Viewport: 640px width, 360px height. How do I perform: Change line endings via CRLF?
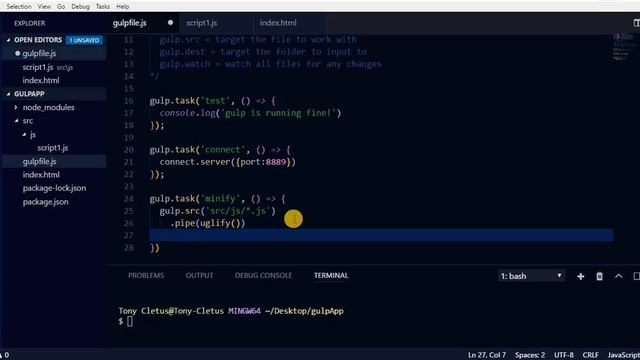coord(591,355)
